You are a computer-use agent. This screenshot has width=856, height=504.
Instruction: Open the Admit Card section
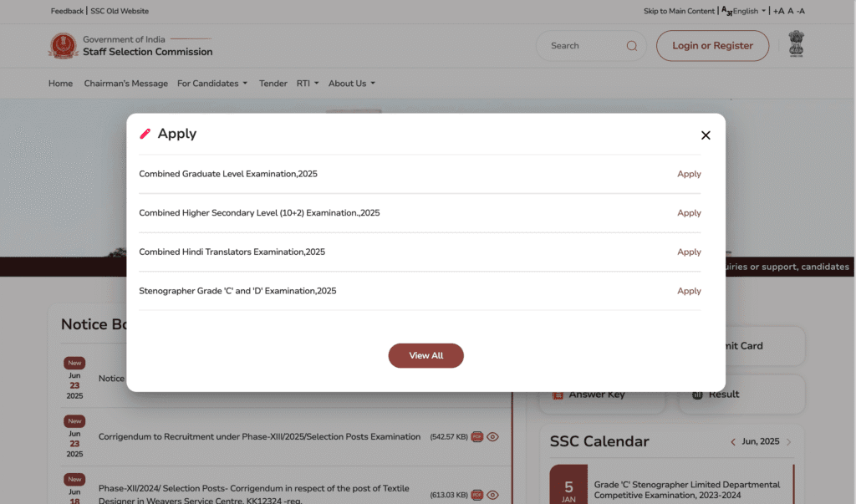tap(764, 346)
